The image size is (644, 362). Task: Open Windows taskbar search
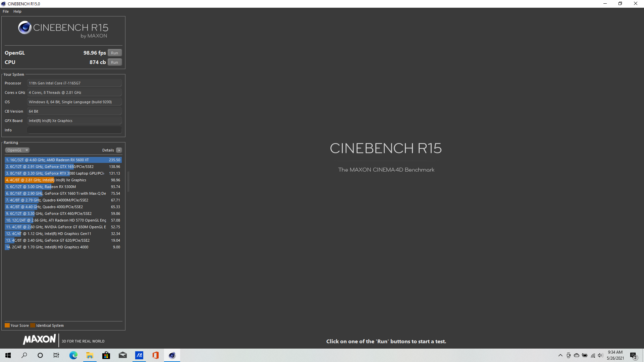coord(24,355)
